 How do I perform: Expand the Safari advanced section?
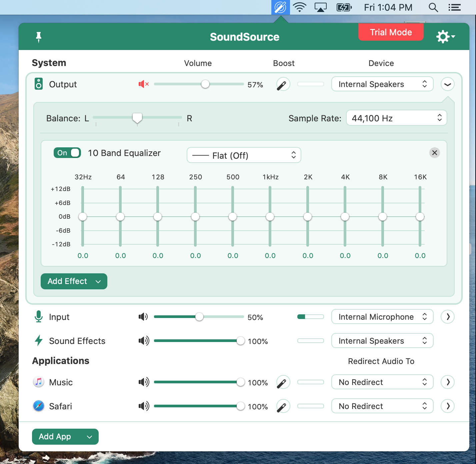(x=448, y=406)
